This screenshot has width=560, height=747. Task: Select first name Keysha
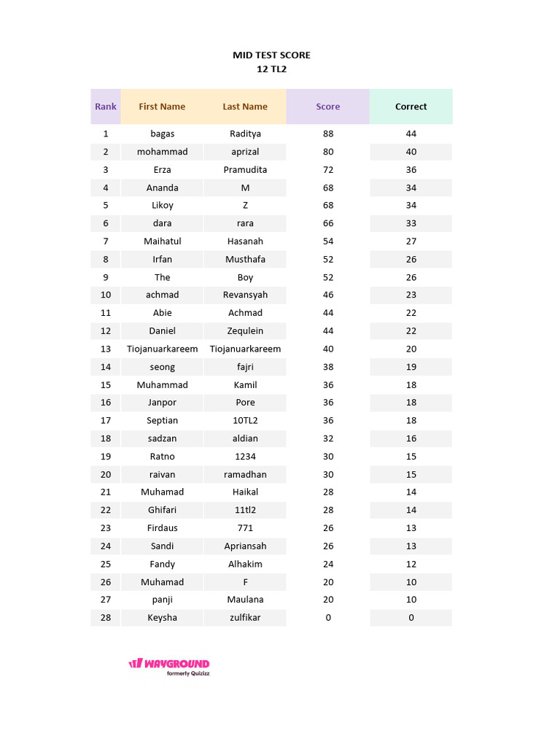(x=163, y=617)
